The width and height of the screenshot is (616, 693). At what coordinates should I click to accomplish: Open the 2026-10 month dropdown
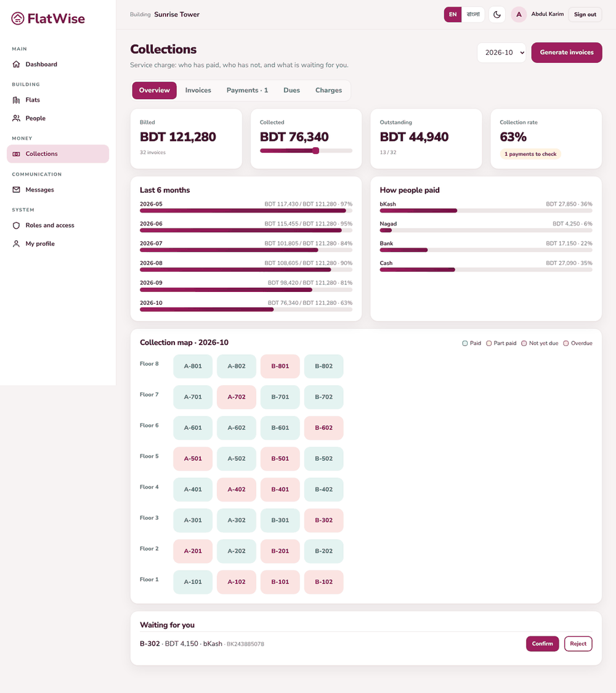pyautogui.click(x=501, y=52)
